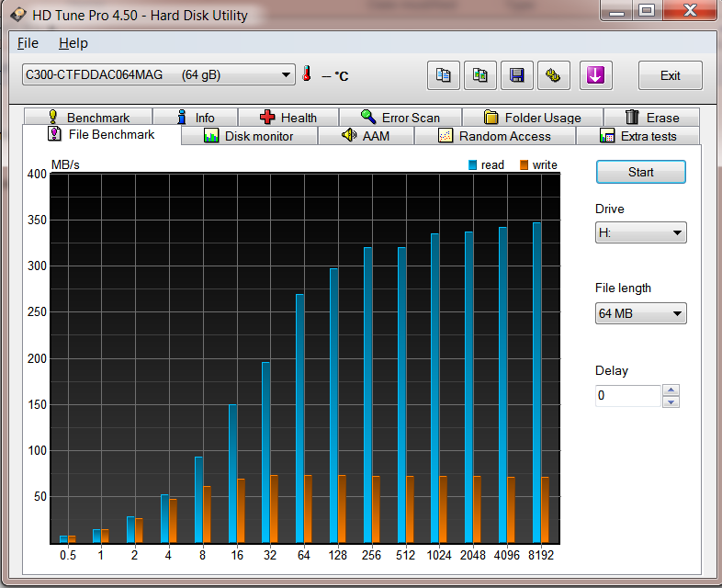Increase the Delay with the up arrow
The width and height of the screenshot is (722, 588).
click(671, 390)
